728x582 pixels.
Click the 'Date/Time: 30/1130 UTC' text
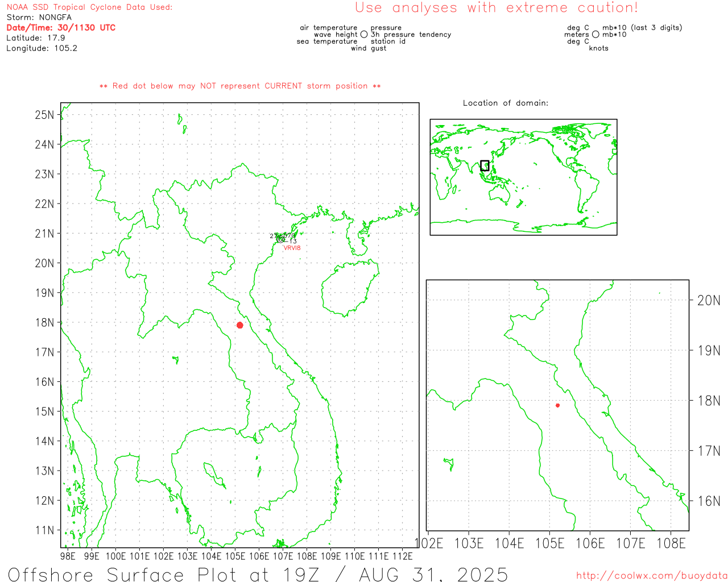[61, 27]
